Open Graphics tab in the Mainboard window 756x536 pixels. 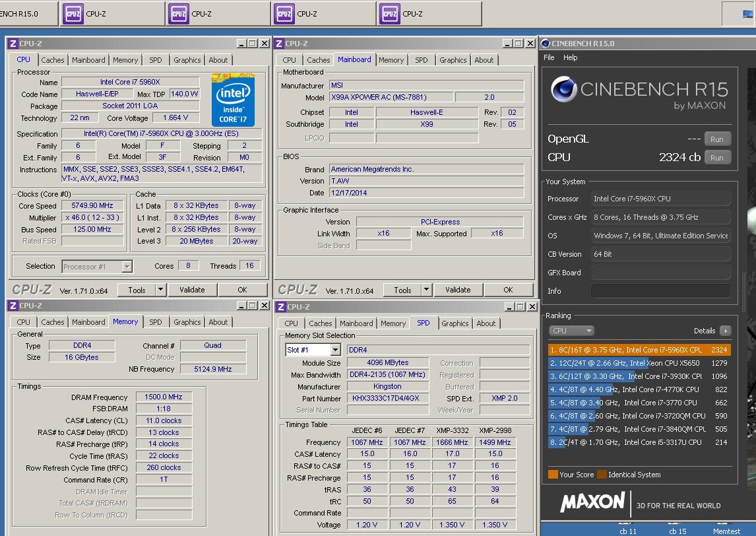453,60
